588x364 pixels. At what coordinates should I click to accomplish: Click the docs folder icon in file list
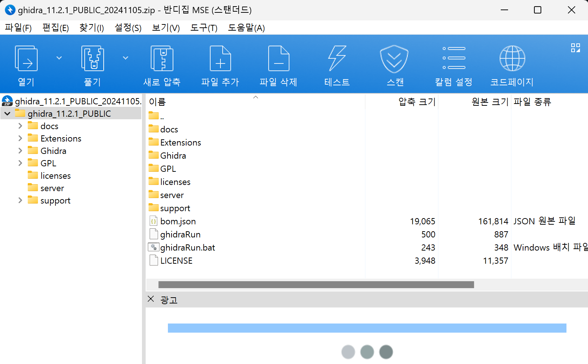click(154, 129)
